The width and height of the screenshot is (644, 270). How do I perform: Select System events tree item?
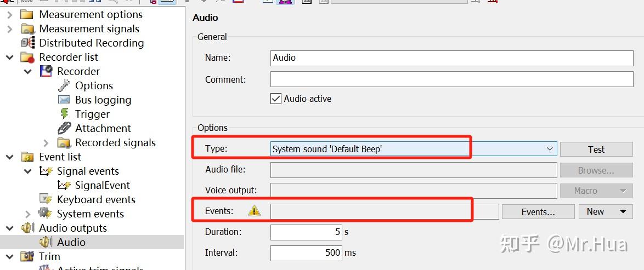90,214
